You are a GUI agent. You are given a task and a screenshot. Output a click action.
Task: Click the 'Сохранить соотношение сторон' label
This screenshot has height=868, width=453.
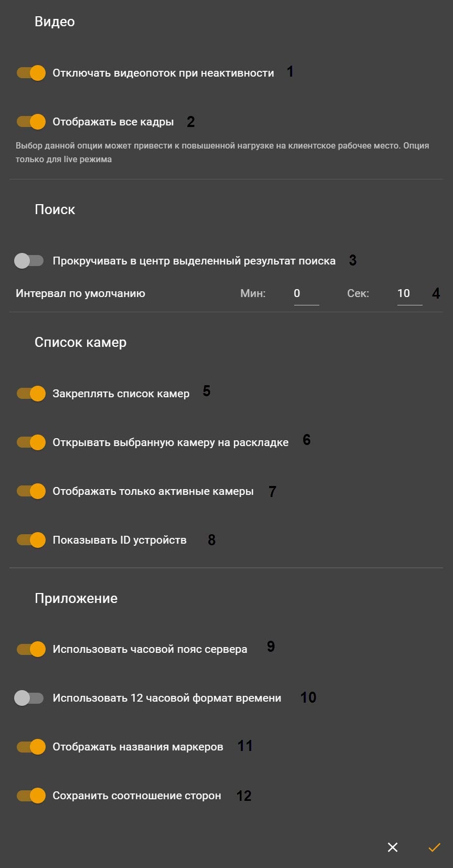pos(137,796)
